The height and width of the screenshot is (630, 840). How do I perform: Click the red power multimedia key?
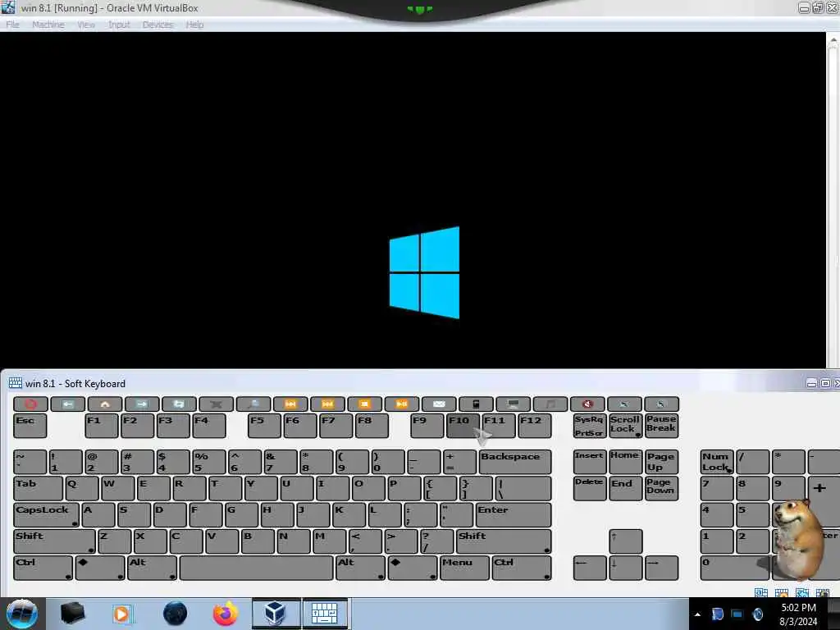click(30, 404)
